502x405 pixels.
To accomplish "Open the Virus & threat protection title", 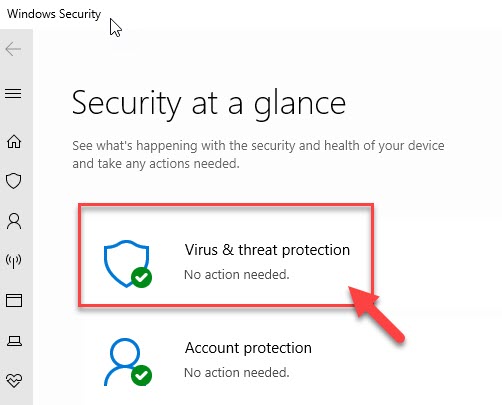I will pyautogui.click(x=267, y=250).
